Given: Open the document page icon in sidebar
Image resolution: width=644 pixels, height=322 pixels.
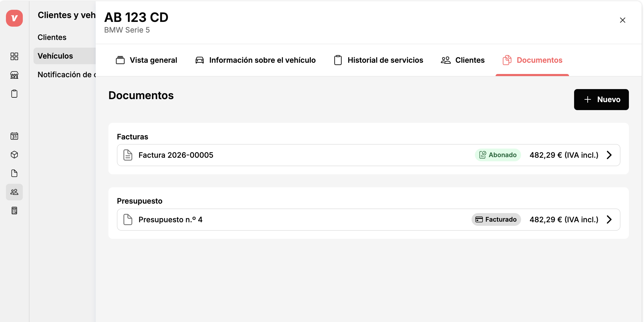Looking at the screenshot, I should (14, 173).
